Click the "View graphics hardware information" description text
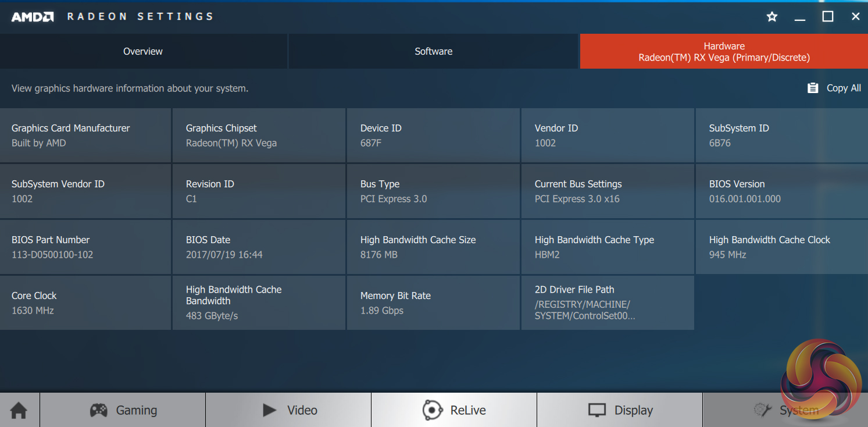The height and width of the screenshot is (427, 868). coord(130,88)
